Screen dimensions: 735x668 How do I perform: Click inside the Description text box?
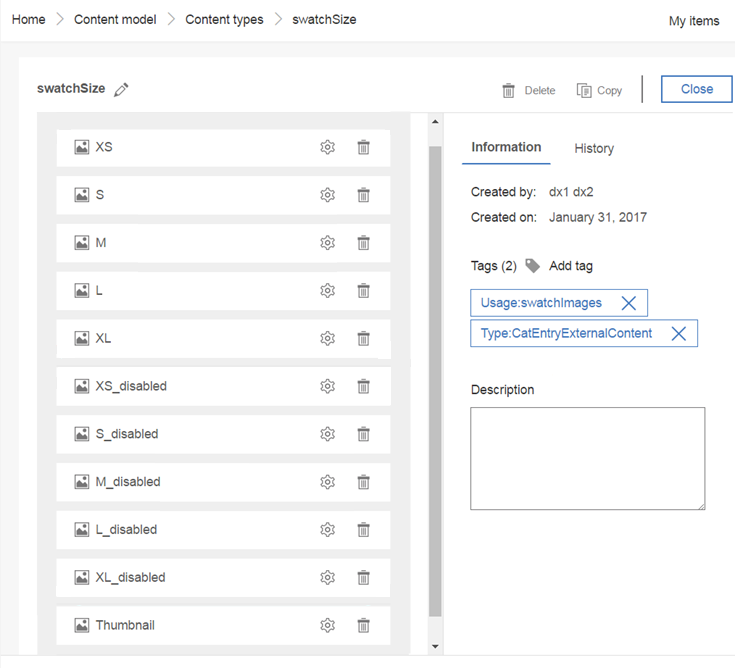tap(587, 458)
